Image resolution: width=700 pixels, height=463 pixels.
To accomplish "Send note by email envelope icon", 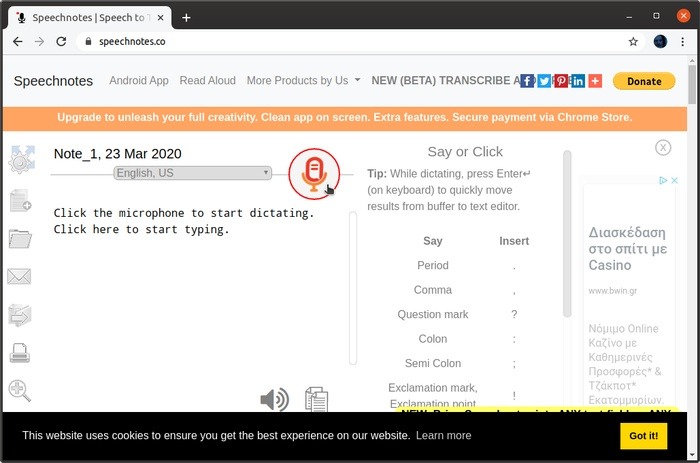I will tap(19, 276).
